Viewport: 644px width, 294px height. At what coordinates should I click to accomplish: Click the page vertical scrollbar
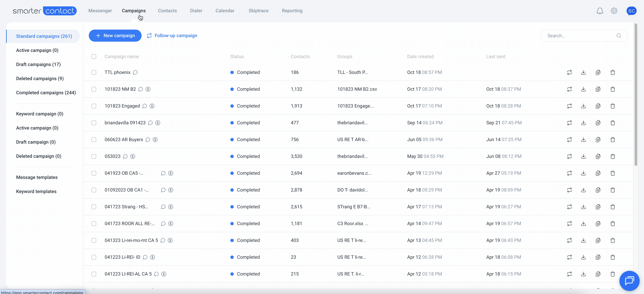636,94
